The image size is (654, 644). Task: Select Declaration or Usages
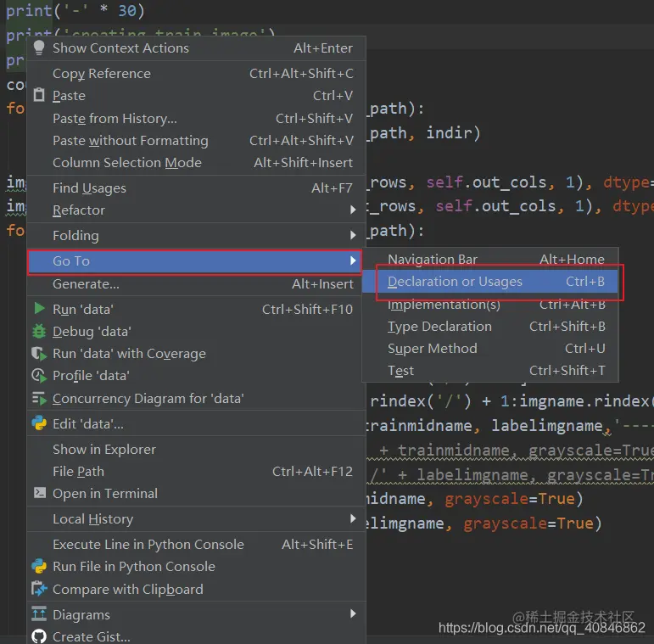point(490,282)
